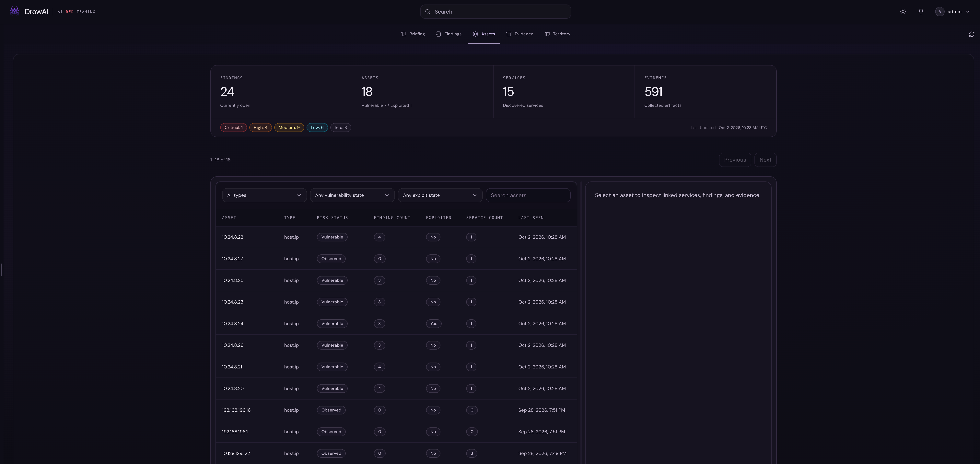Filter by High: 4 badge
980x464 pixels.
point(260,127)
